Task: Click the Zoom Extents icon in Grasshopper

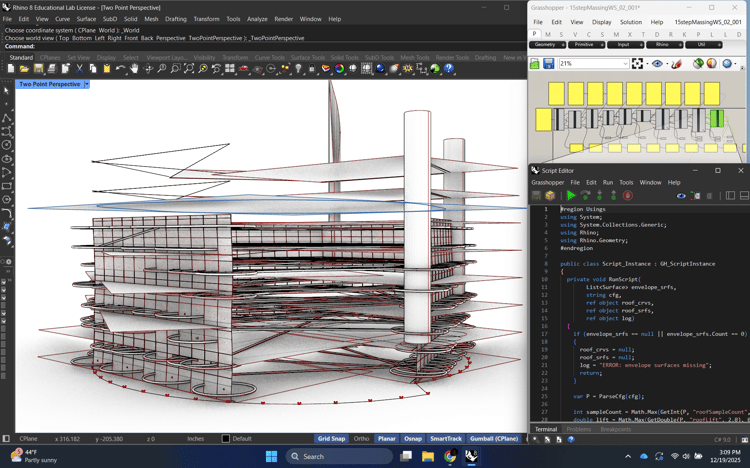Action: point(638,64)
